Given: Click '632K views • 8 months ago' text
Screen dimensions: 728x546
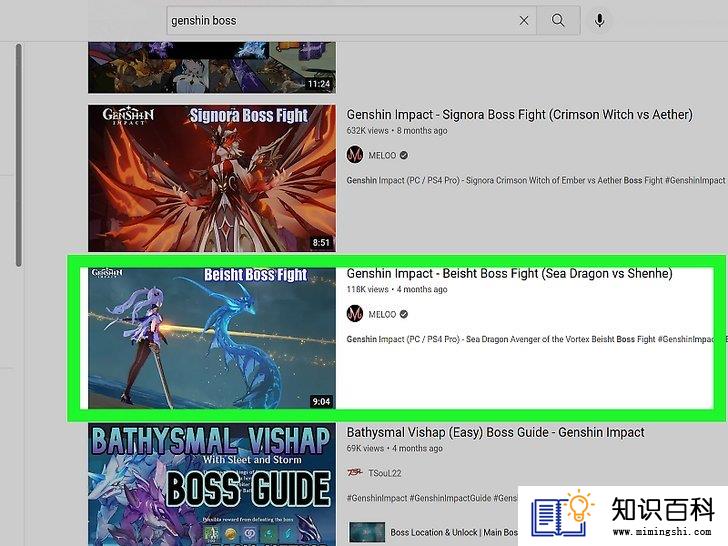Looking at the screenshot, I should pyautogui.click(x=397, y=130).
